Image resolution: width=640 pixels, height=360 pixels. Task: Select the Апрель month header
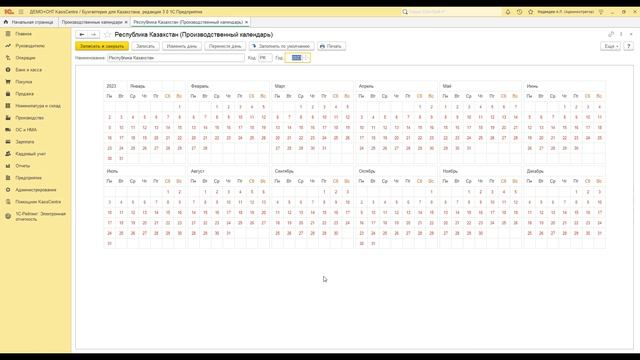366,86
